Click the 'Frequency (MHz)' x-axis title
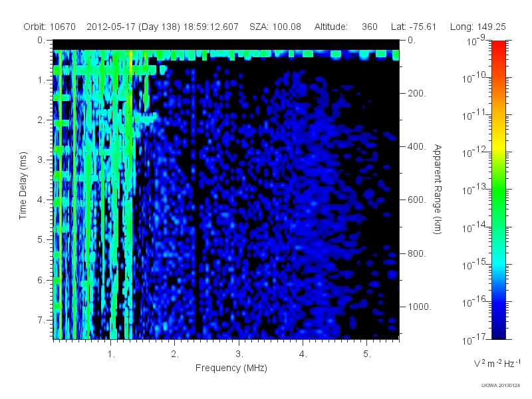This screenshot has height=399, width=532. [231, 368]
